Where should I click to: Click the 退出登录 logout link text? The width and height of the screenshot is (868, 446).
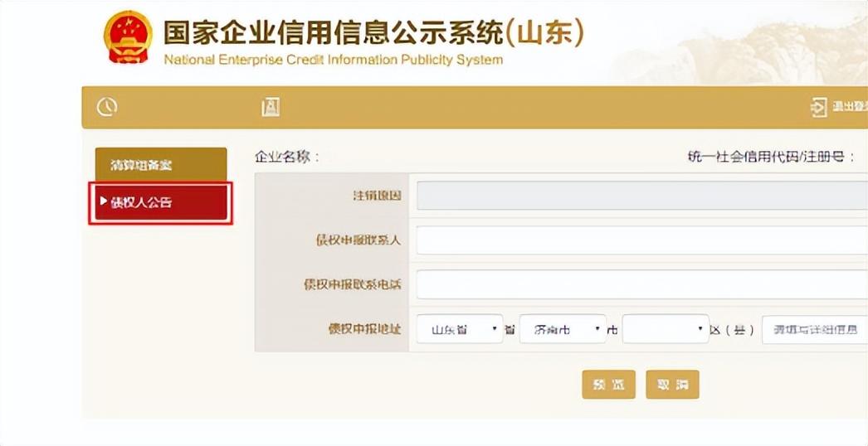[x=849, y=108]
